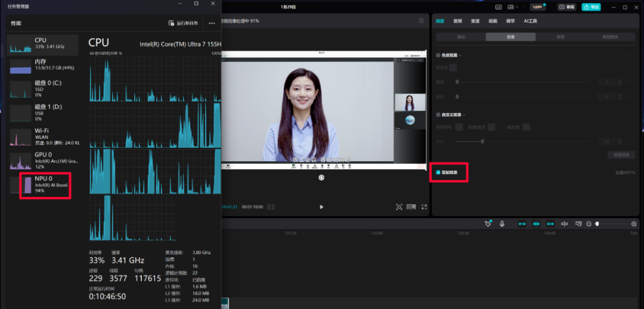Viewport: 644px width, 309px height.
Task: Select the 基础 sub-tab
Action: [x=461, y=37]
